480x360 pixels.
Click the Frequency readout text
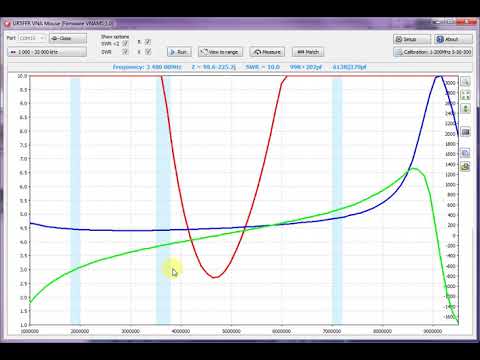pyautogui.click(x=147, y=67)
